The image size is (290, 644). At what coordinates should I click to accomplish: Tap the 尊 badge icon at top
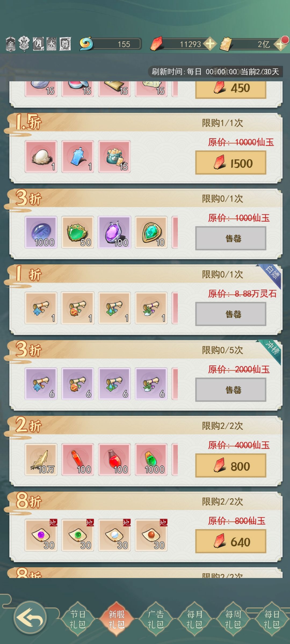click(65, 44)
